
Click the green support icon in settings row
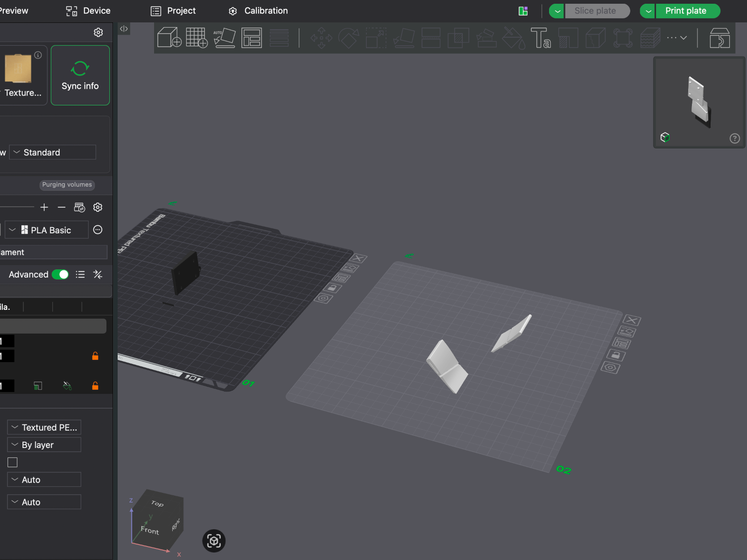tap(38, 385)
